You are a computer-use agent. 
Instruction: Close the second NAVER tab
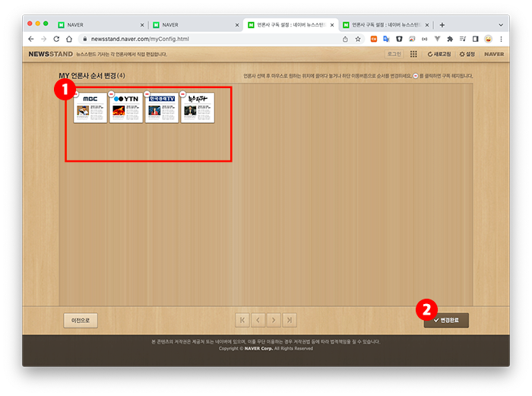(237, 25)
